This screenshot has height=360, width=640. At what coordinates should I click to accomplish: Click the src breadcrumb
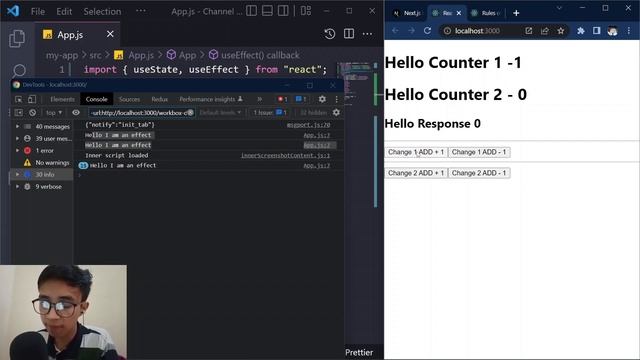(x=95, y=55)
